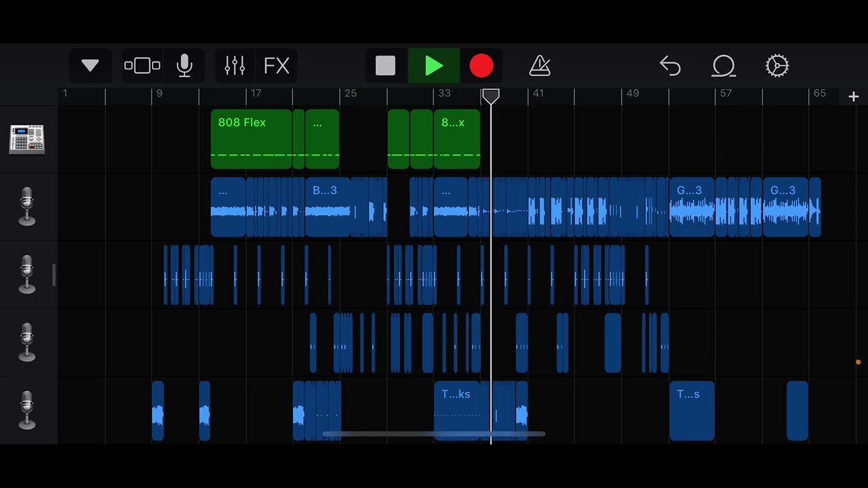
Task: Select the audio region labeled B...3
Action: click(328, 207)
